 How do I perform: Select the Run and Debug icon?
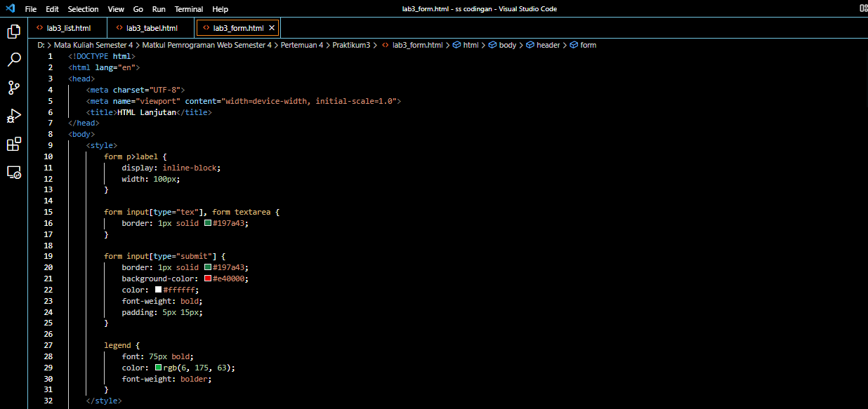pos(13,115)
